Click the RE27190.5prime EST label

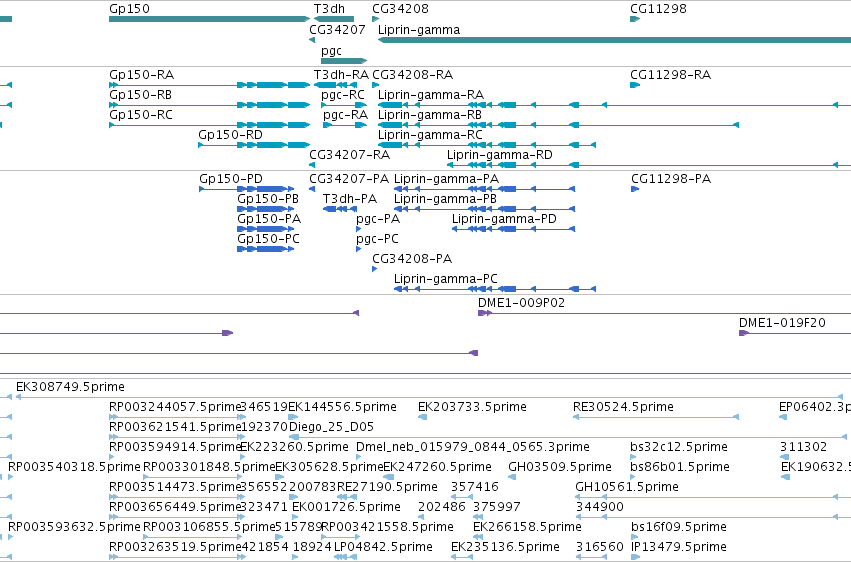(388, 487)
